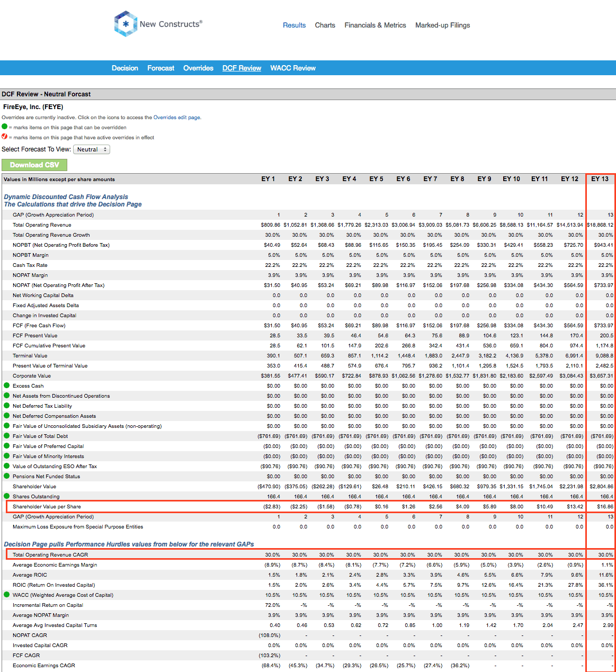Click the Cash Tax Rate row label

pyautogui.click(x=30, y=265)
